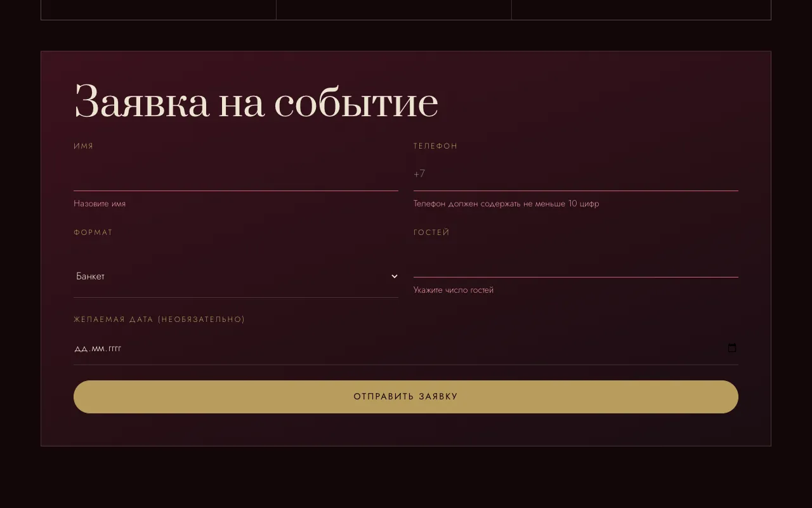Click the ФОРМАТ field label

point(93,232)
